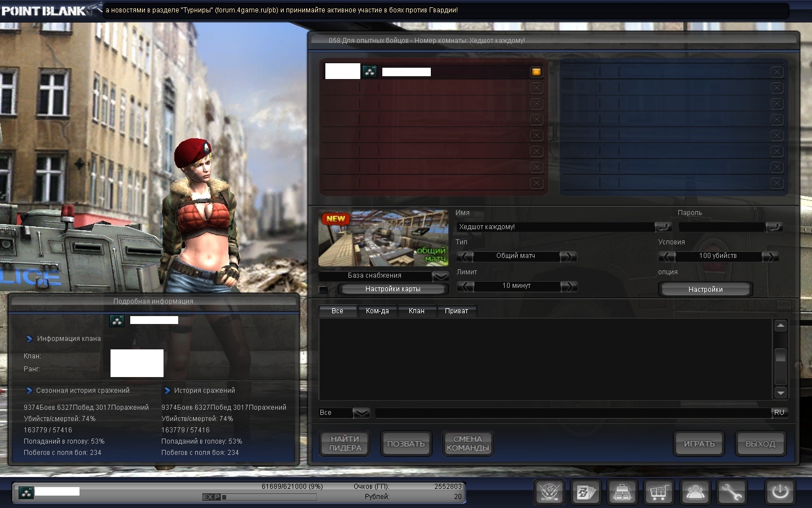
Task: Expand the База снабжения map dropdown
Action: (440, 276)
